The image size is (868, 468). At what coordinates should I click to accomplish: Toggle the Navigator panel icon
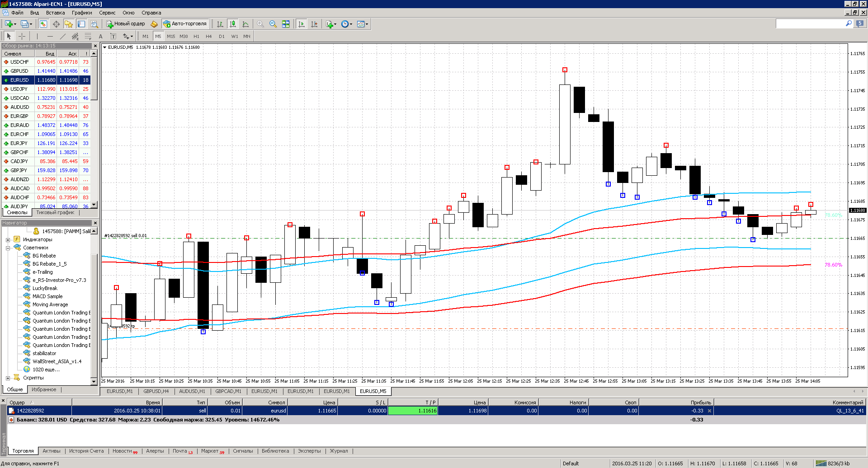coord(69,24)
